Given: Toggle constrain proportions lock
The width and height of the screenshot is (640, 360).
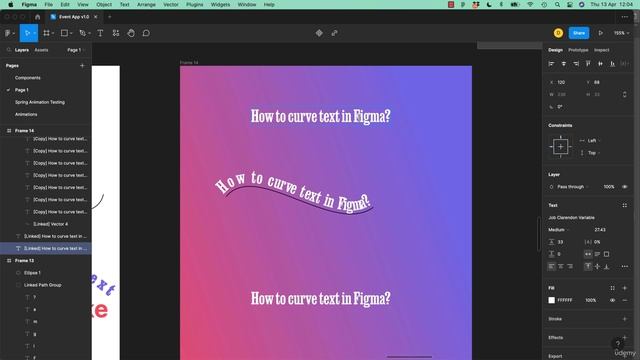Looking at the screenshot, I should [624, 94].
